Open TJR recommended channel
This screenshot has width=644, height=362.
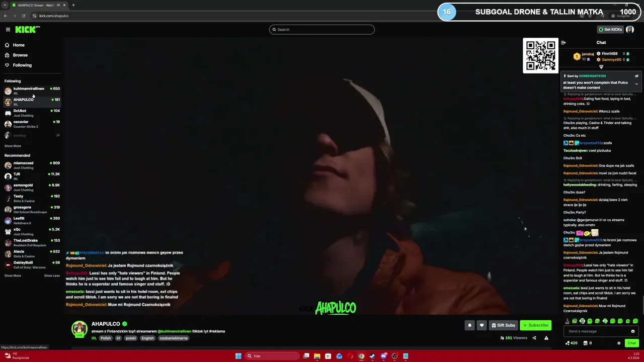(x=32, y=176)
